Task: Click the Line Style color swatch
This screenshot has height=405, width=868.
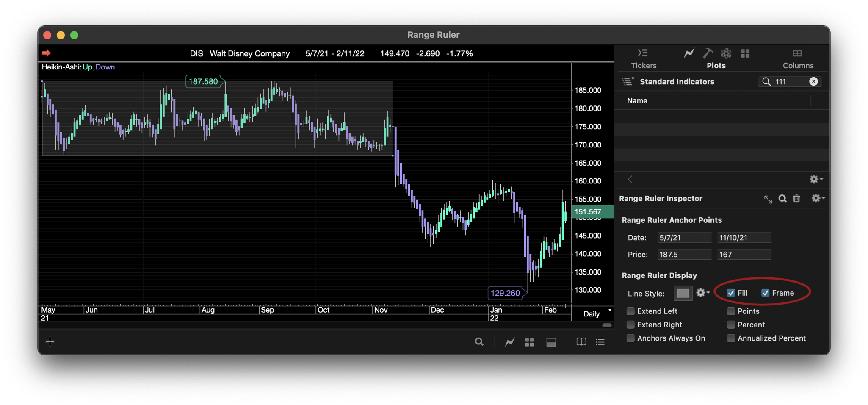Action: 683,293
